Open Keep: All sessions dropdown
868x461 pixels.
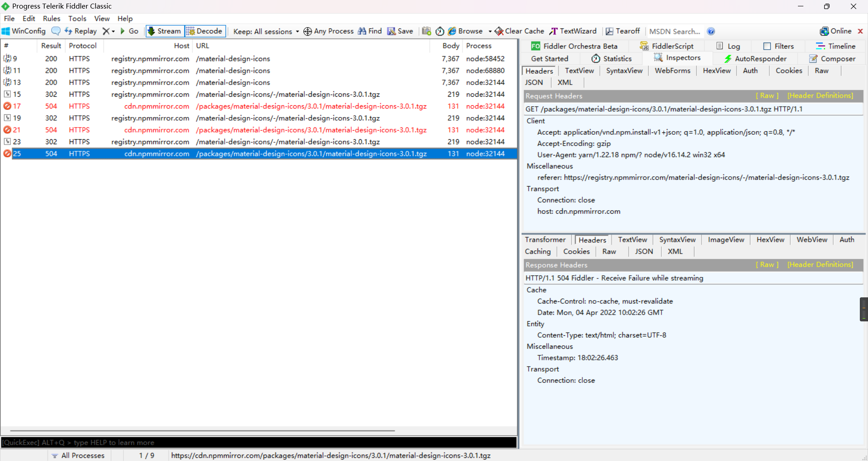coord(266,31)
